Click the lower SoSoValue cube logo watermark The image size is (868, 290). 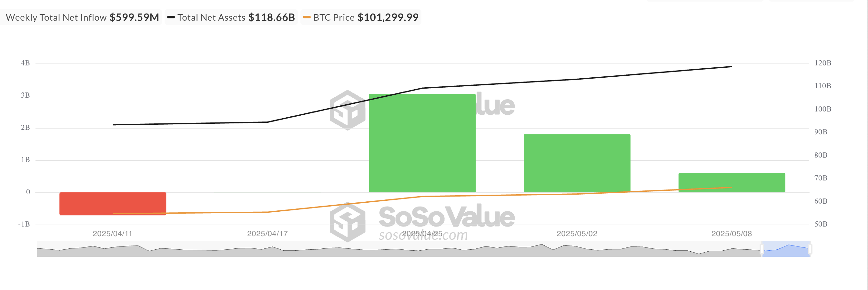point(348,222)
